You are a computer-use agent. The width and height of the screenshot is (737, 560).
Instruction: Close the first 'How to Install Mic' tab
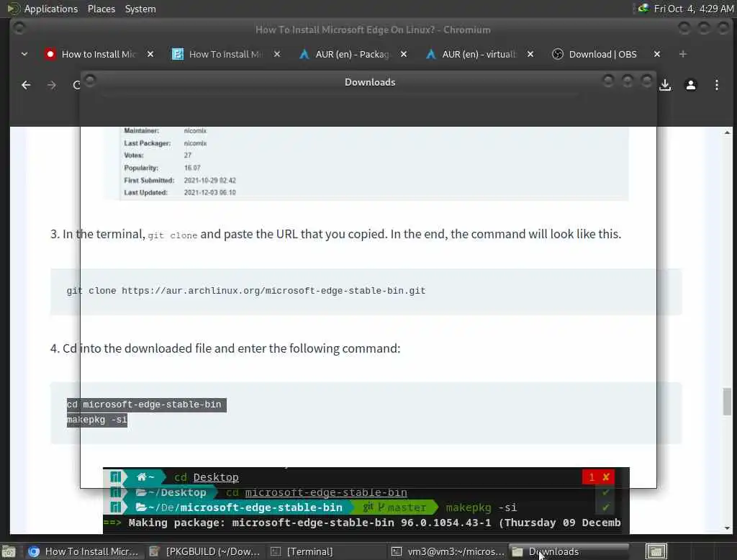pyautogui.click(x=150, y=54)
